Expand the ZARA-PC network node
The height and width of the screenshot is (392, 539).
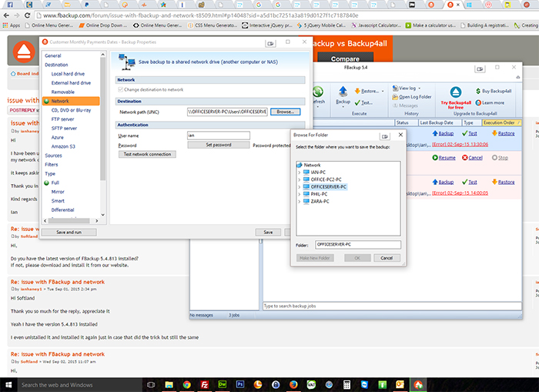(x=299, y=202)
